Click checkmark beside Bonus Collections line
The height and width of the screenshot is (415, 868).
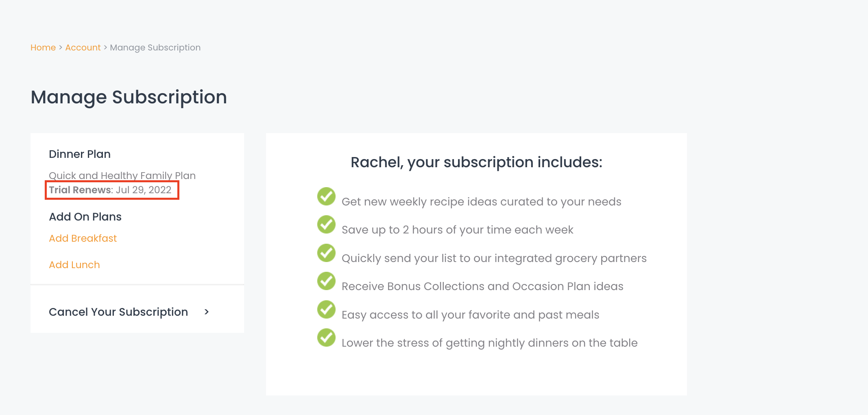[326, 281]
